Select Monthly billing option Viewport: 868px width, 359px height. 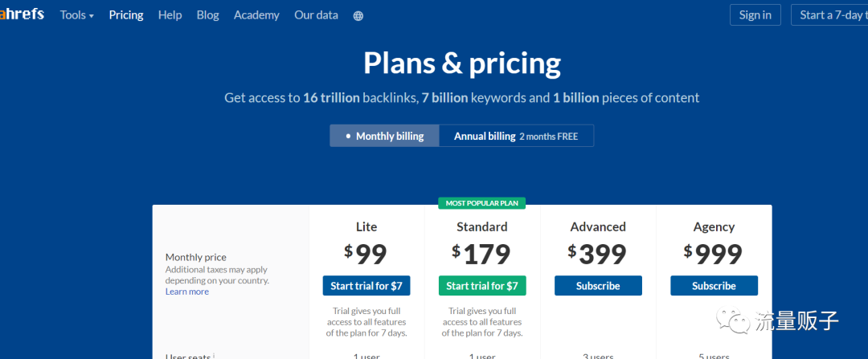tap(384, 136)
